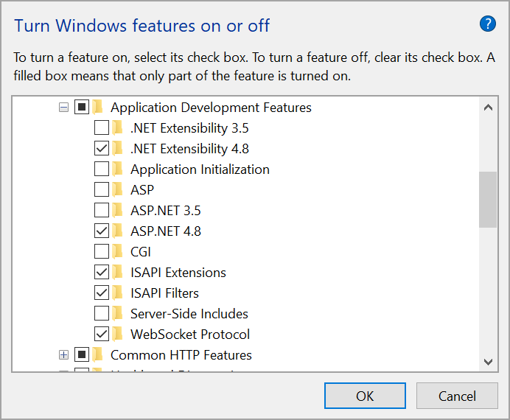Click folder icon beside ISAPI Extensions
The height and width of the screenshot is (420, 510).
coord(117,273)
